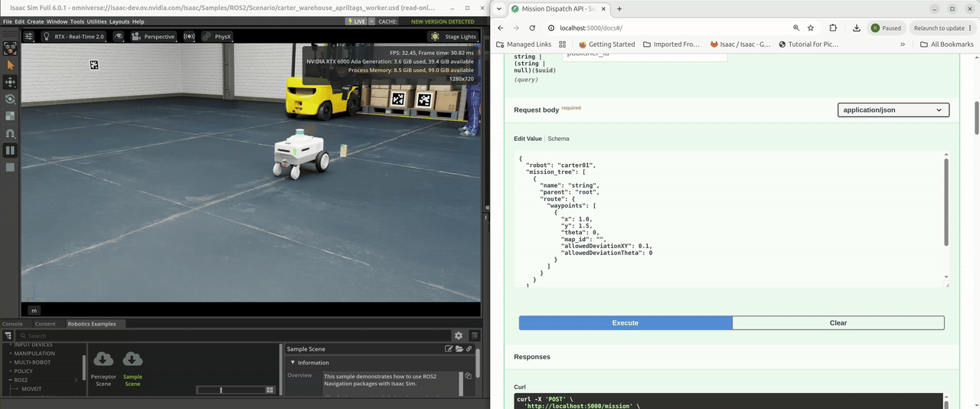Screen dimensions: 980x409
Task: Toggle the snap magnet tool
Action: 10,133
